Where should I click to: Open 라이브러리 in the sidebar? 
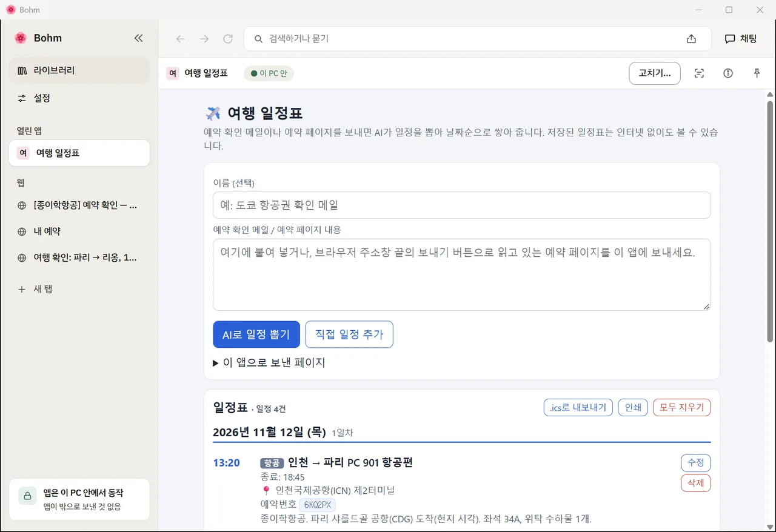point(79,71)
